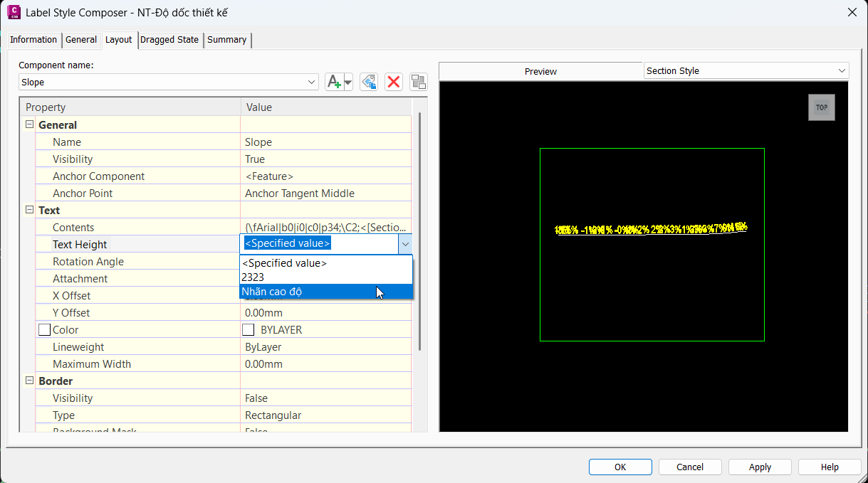Screen dimensions: 868x483
Task: Click the Civil 3D app icon in title bar
Action: (x=13, y=12)
